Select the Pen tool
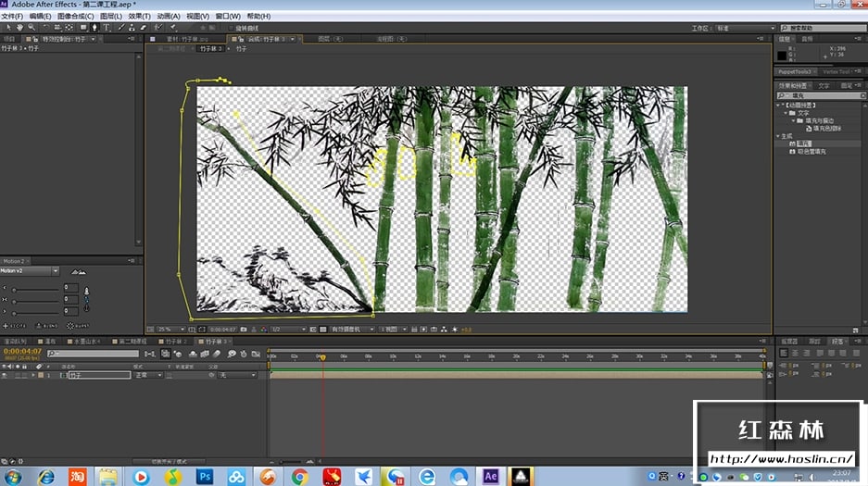 point(94,27)
